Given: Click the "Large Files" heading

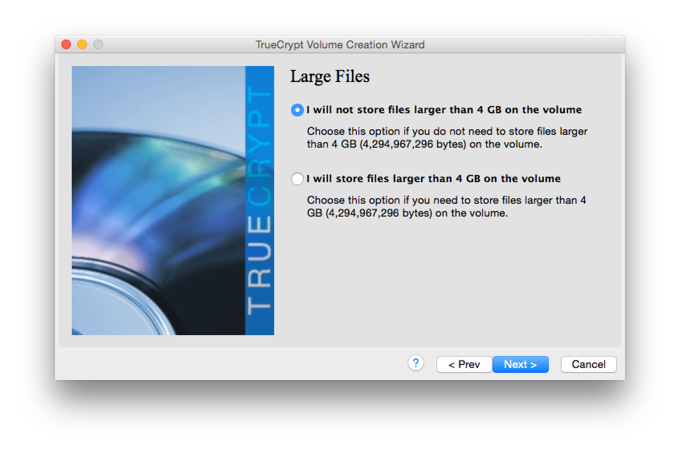Looking at the screenshot, I should pos(330,76).
